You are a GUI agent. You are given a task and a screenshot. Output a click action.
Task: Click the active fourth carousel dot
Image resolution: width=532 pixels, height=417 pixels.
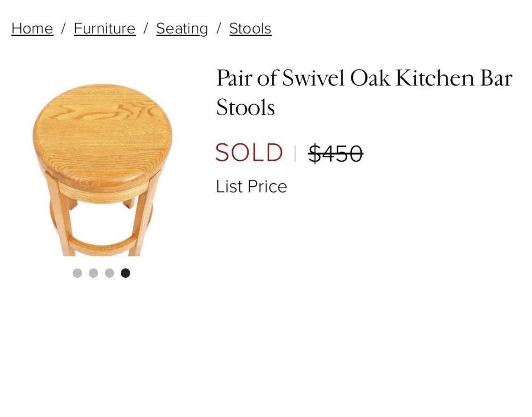click(125, 273)
